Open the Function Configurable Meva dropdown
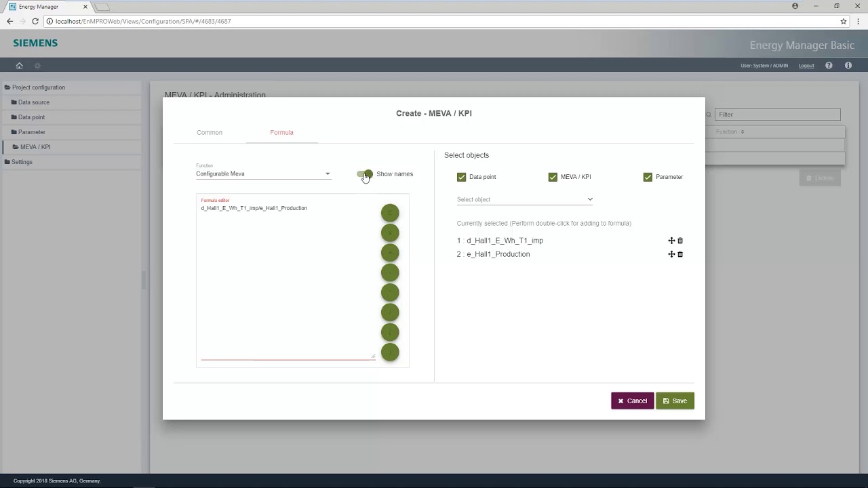 coord(263,174)
